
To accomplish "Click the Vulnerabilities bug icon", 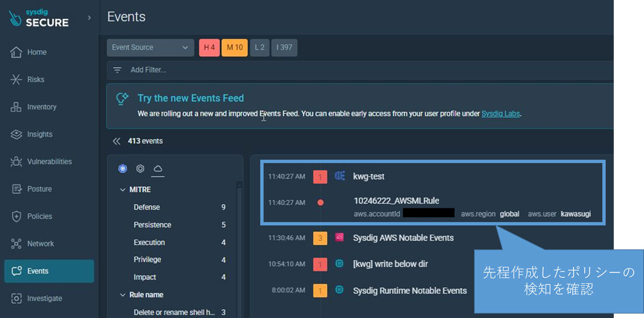I will coord(16,162).
